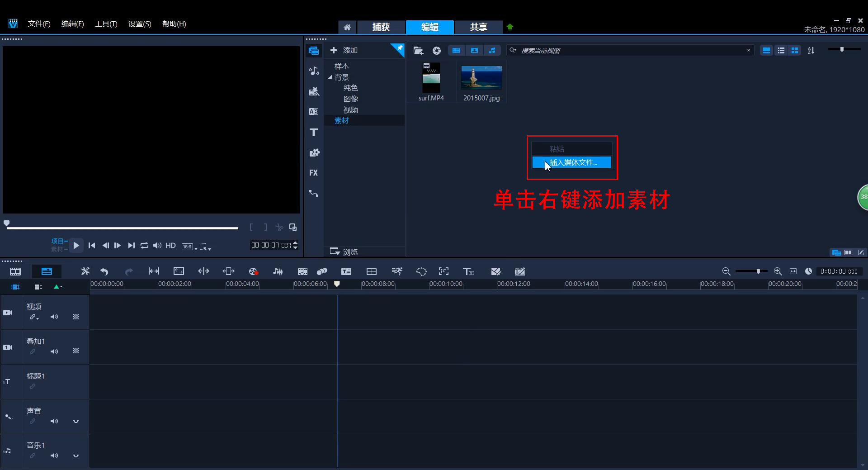The image size is (868, 470).
Task: Toggle HD preview mode
Action: tap(170, 246)
